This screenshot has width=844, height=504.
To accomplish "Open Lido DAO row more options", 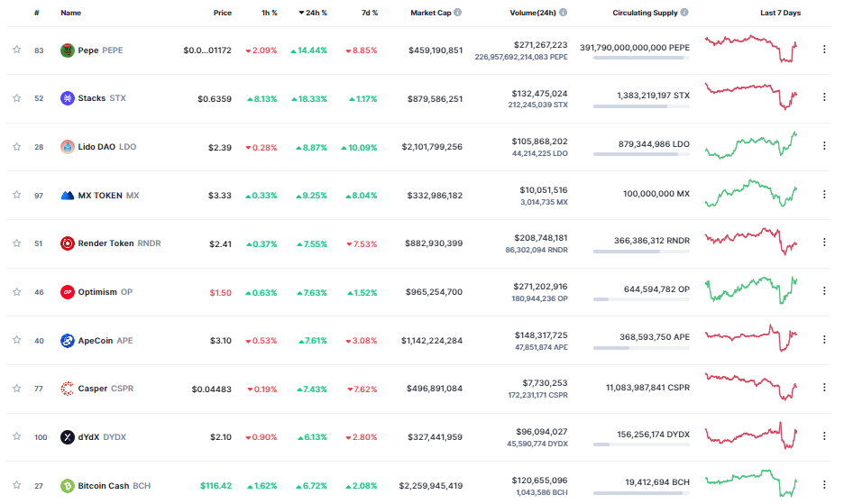I will [824, 145].
